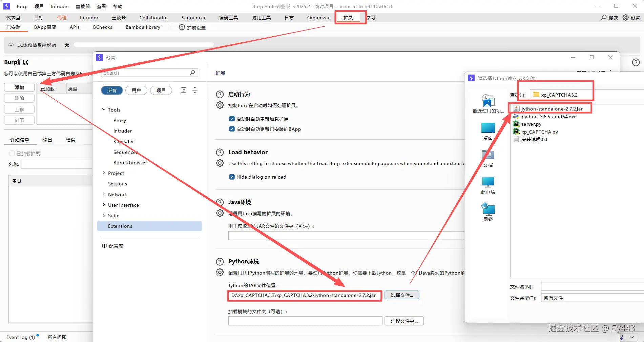This screenshot has height=342, width=644.
Task: Click the 删除 button
Action: coord(19,98)
